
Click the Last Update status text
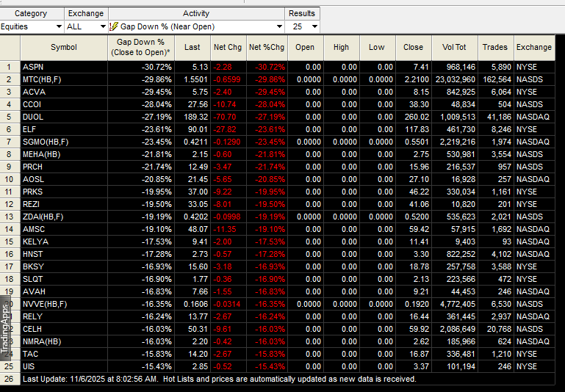point(220,379)
